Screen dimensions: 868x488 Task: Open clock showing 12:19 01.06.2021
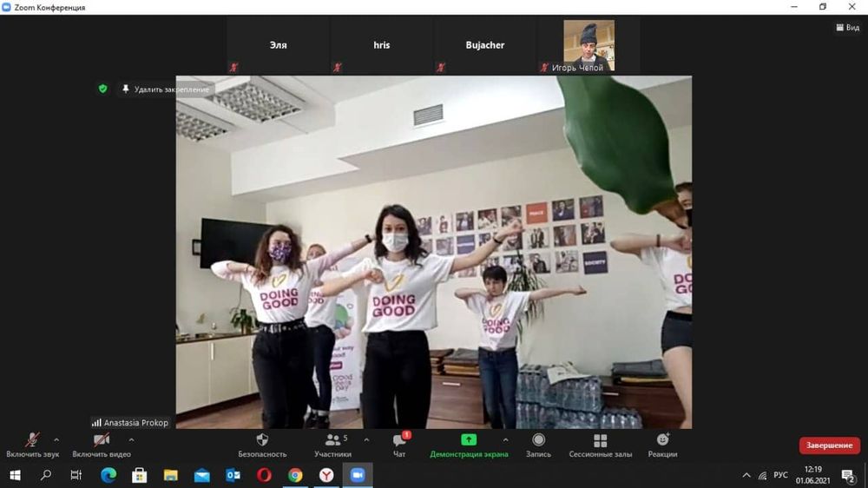click(x=812, y=475)
